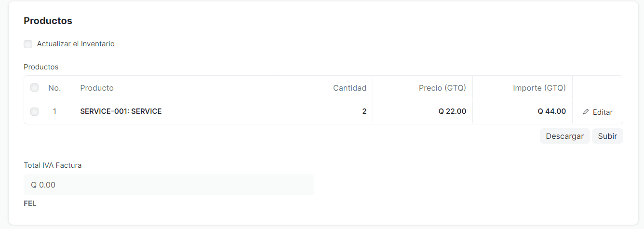Open the Subir upload button

[x=607, y=136]
